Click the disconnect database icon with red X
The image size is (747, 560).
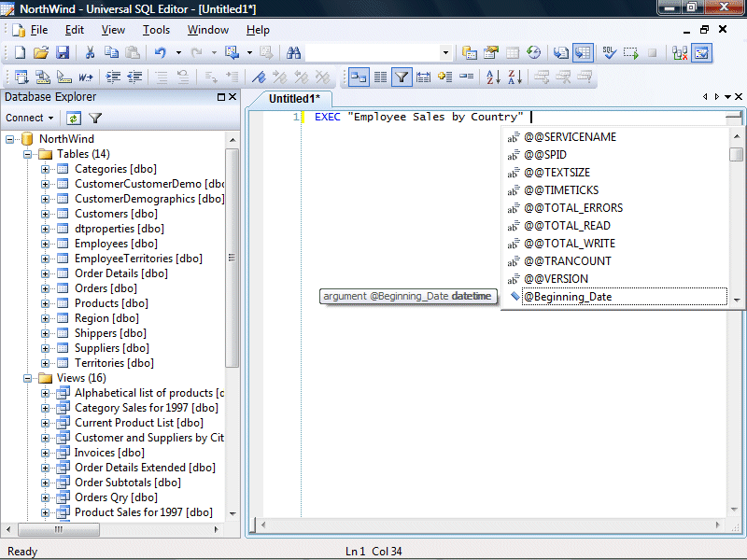pyautogui.click(x=680, y=52)
